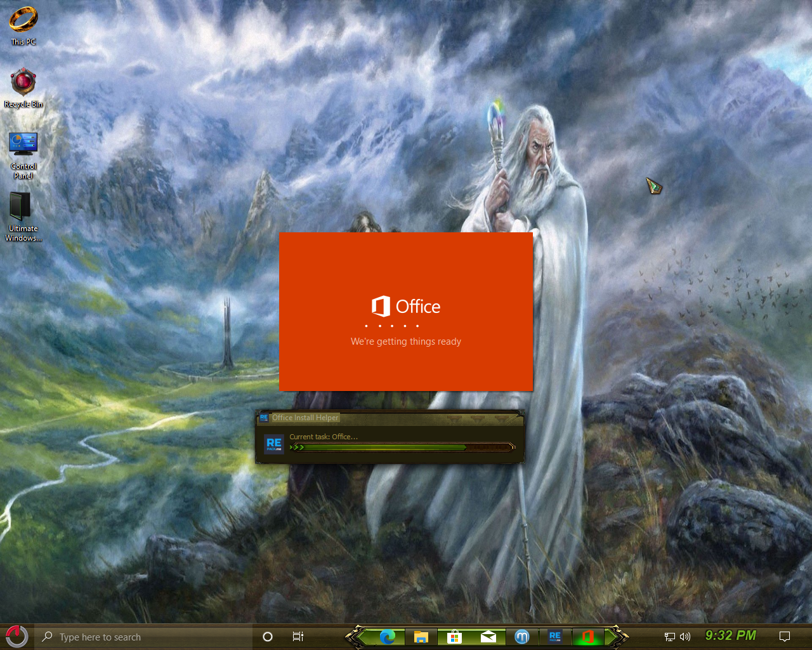Select the Control Panel desktop shortcut
Viewport: 812px width, 650px height.
[23, 156]
